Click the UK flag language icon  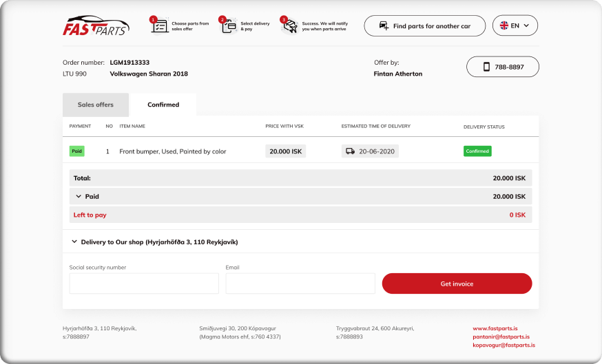[x=504, y=26]
